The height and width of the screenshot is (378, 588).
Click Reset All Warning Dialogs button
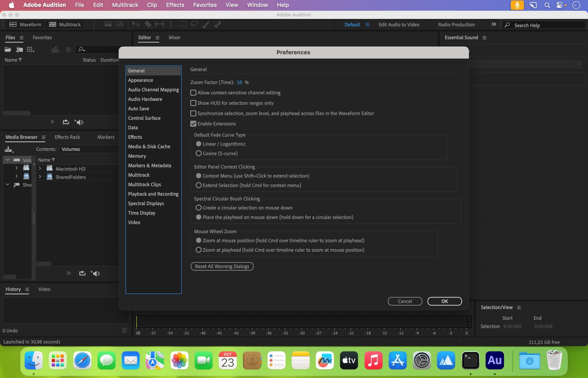tap(222, 266)
